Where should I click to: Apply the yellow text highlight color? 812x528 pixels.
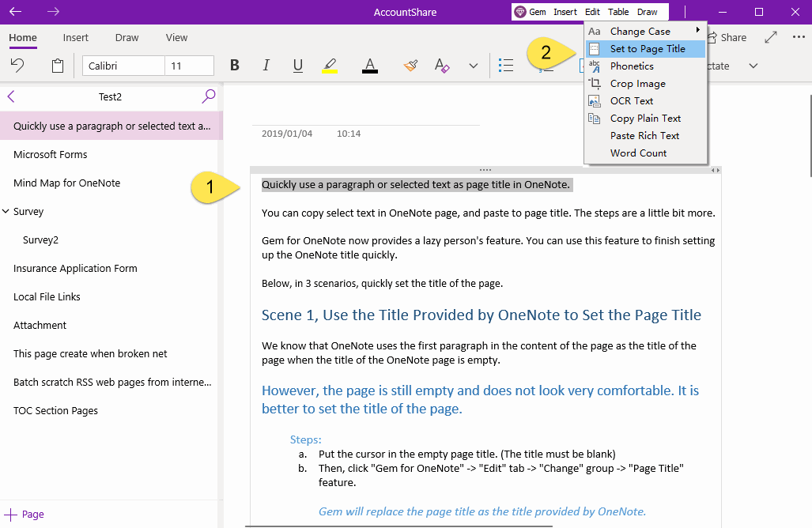[330, 66]
